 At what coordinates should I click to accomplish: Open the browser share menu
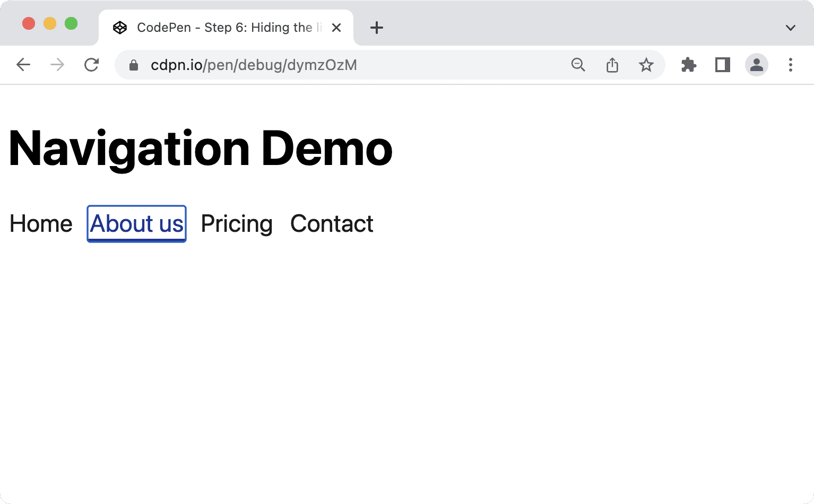612,65
